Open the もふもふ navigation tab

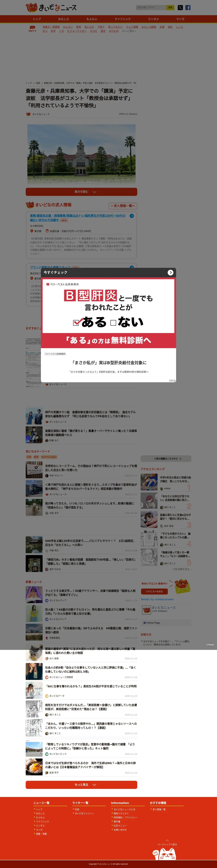point(91,19)
